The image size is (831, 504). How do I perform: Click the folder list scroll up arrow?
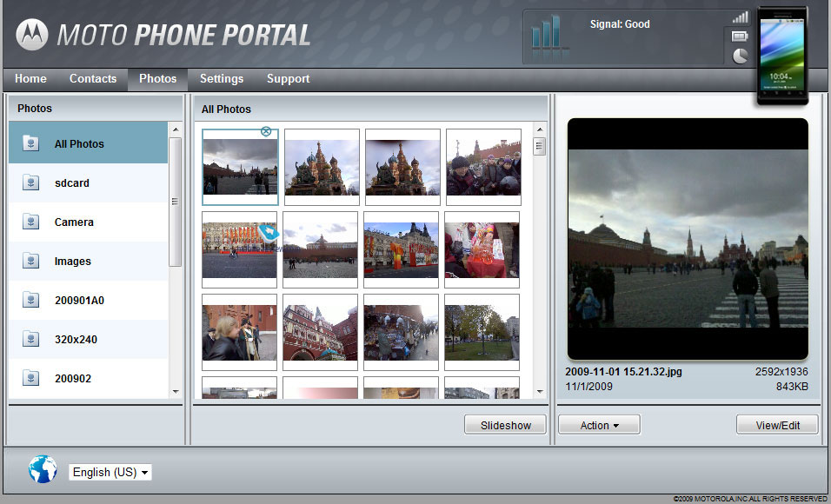point(176,129)
